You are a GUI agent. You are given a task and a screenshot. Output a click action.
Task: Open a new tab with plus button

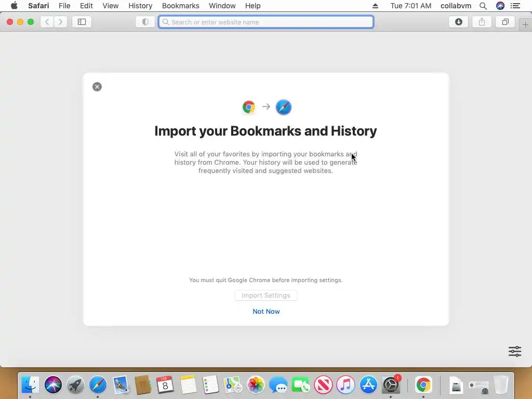tap(525, 24)
